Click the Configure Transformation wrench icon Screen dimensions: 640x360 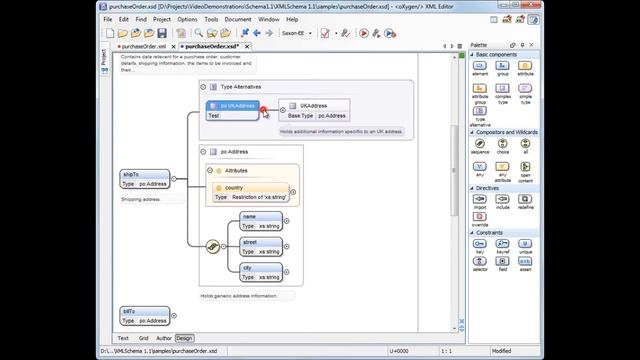point(376,33)
